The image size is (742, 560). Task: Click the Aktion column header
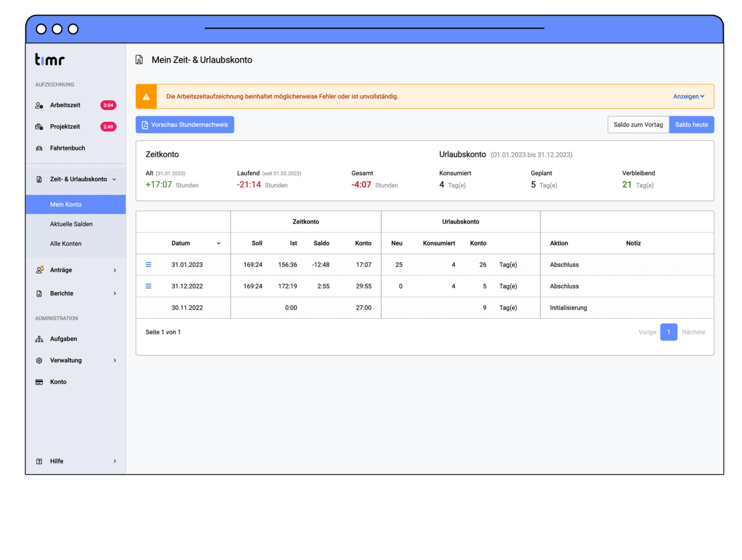click(x=559, y=244)
